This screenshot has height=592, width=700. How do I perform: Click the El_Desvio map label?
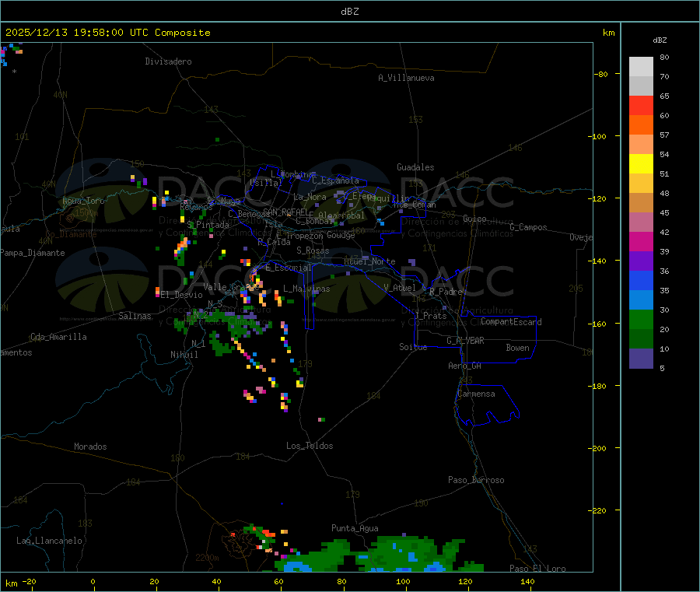(181, 295)
